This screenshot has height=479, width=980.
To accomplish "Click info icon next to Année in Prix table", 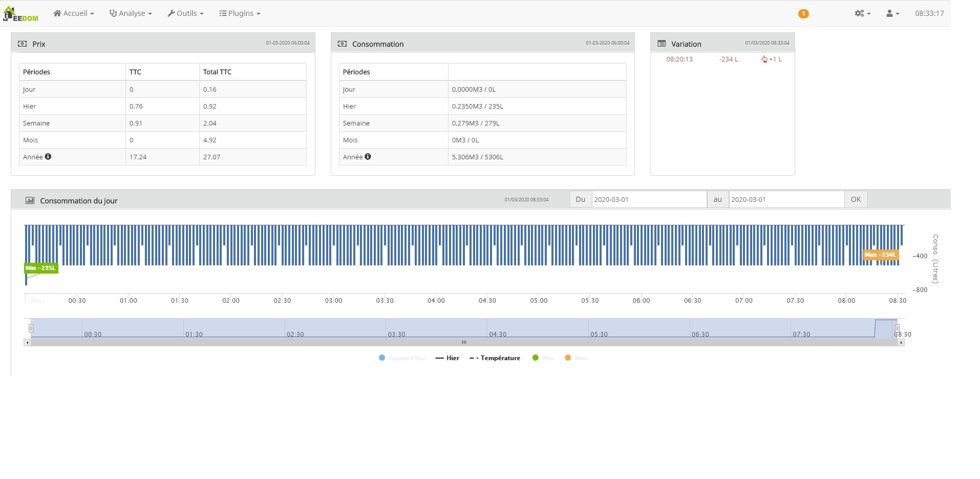I will coord(48,157).
